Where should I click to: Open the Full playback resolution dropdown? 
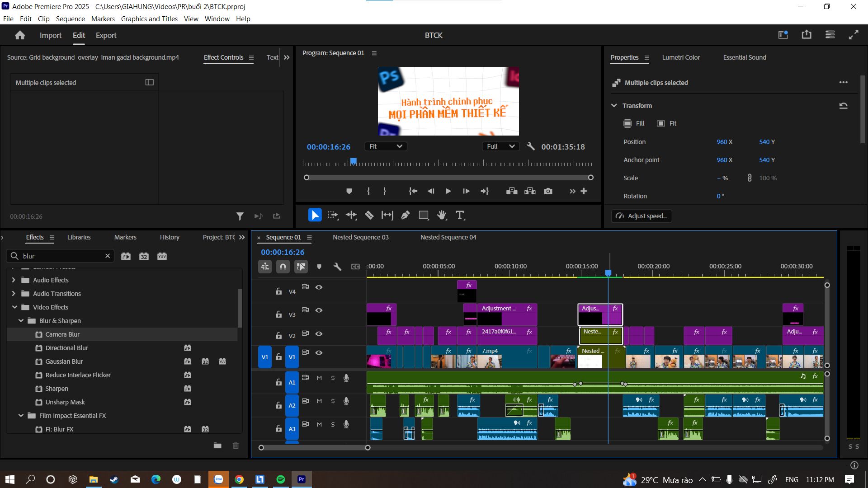coord(500,146)
